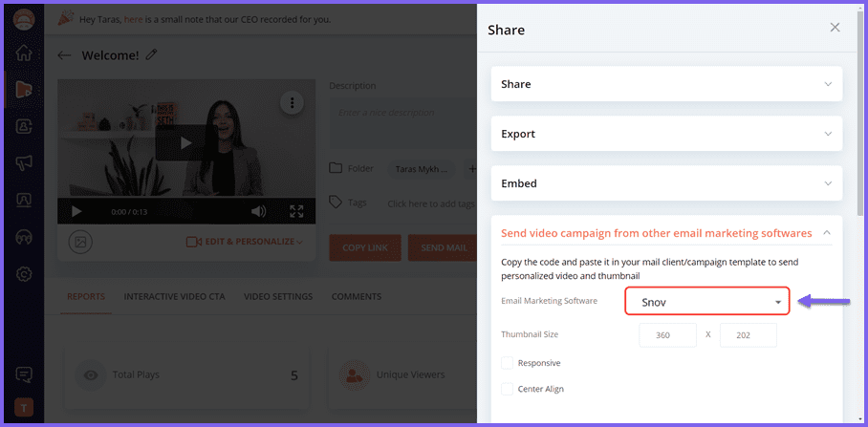Viewport: 868px width, 427px height.
Task: Click the settings gear in sidebar
Action: 24,274
